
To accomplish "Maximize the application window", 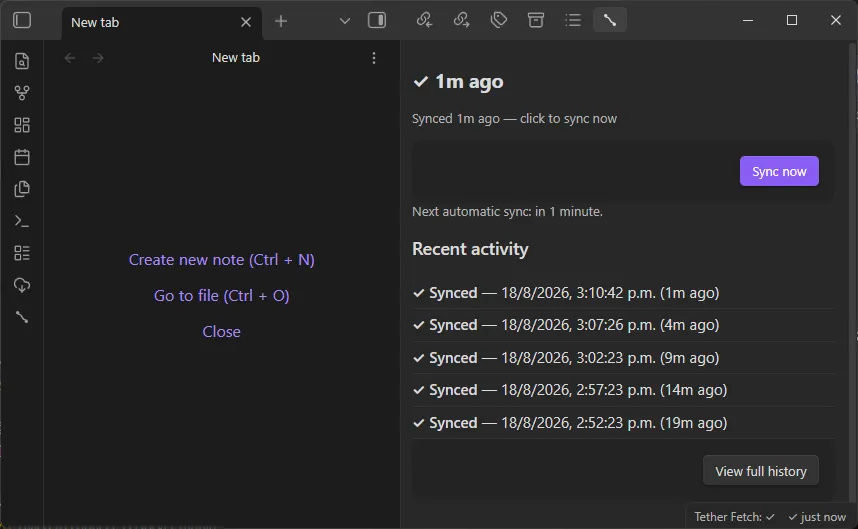I will [x=792, y=20].
